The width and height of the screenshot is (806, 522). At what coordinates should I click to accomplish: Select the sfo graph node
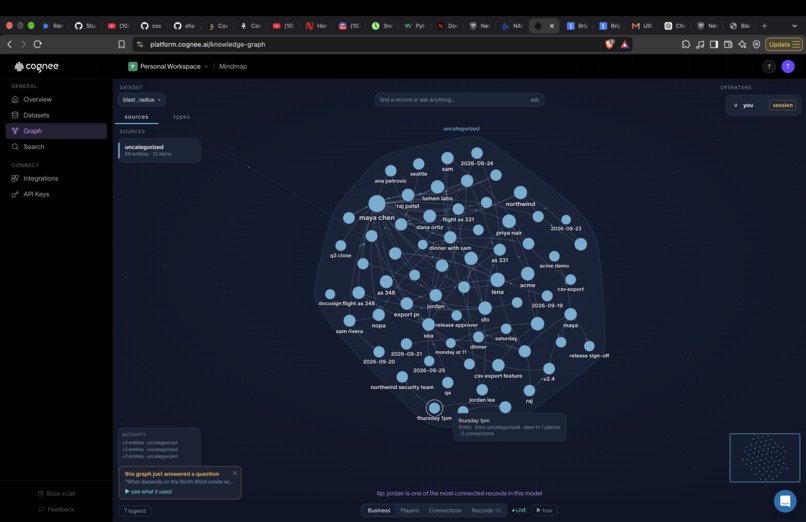coord(485,308)
